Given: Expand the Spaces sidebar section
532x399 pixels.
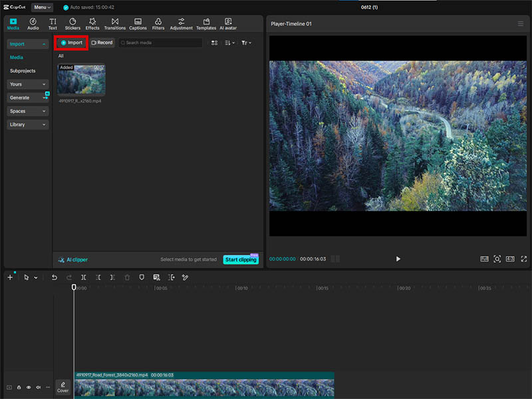Looking at the screenshot, I should point(27,111).
